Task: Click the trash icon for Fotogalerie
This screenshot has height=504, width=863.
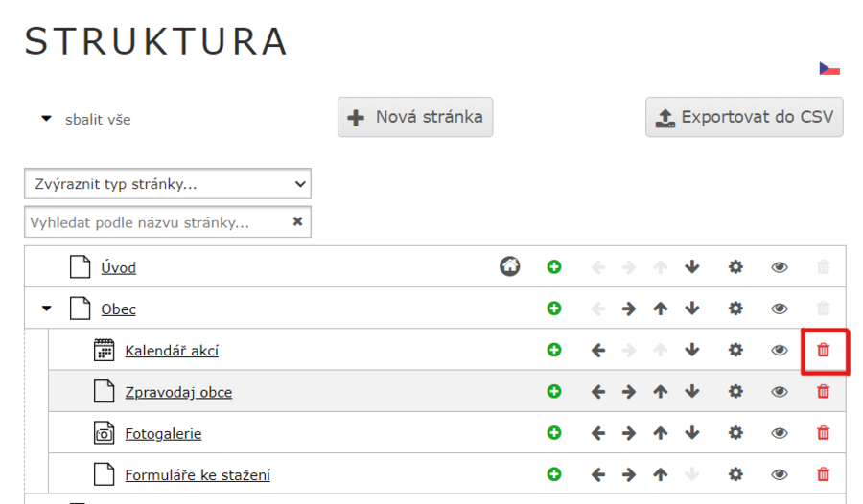Action: [x=823, y=433]
